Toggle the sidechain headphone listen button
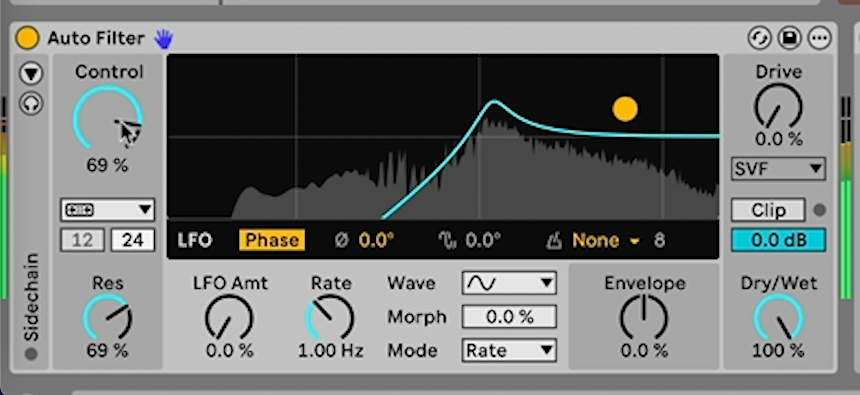The height and width of the screenshot is (395, 860). click(31, 103)
